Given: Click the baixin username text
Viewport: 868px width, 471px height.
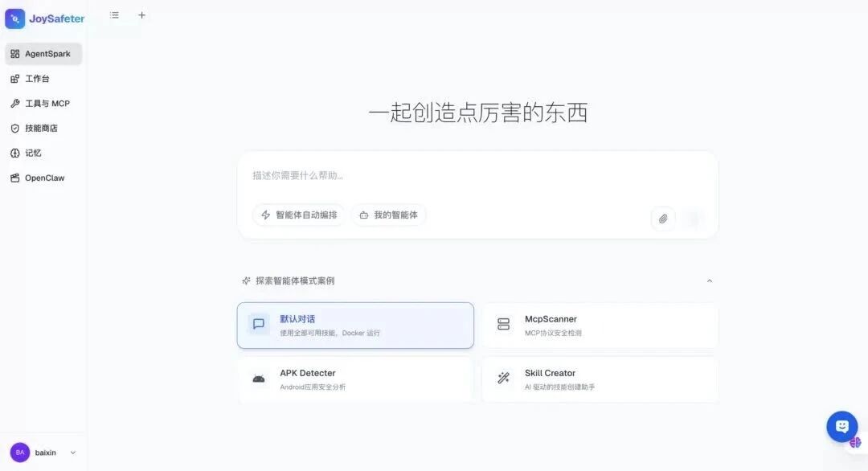Looking at the screenshot, I should 45,453.
